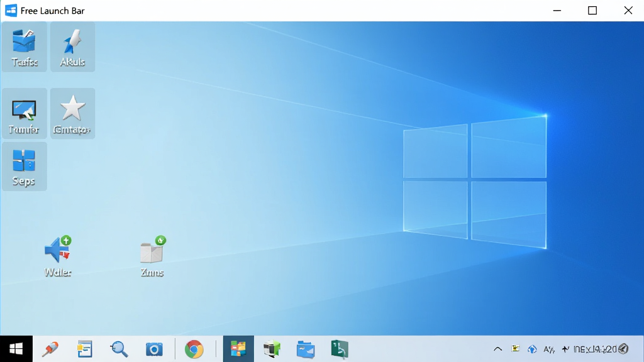Launch the Akuls rocket icon
This screenshot has height=362, width=644.
[x=73, y=47]
